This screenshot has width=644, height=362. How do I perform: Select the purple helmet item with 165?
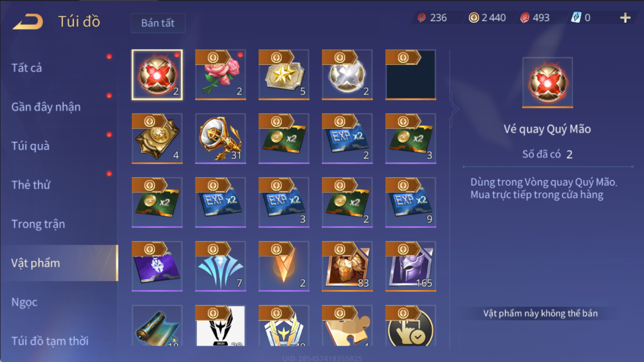coord(411,267)
